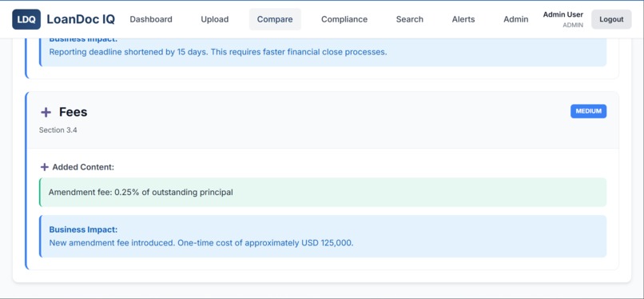Go to the Upload page
This screenshot has width=644, height=299.
(214, 19)
